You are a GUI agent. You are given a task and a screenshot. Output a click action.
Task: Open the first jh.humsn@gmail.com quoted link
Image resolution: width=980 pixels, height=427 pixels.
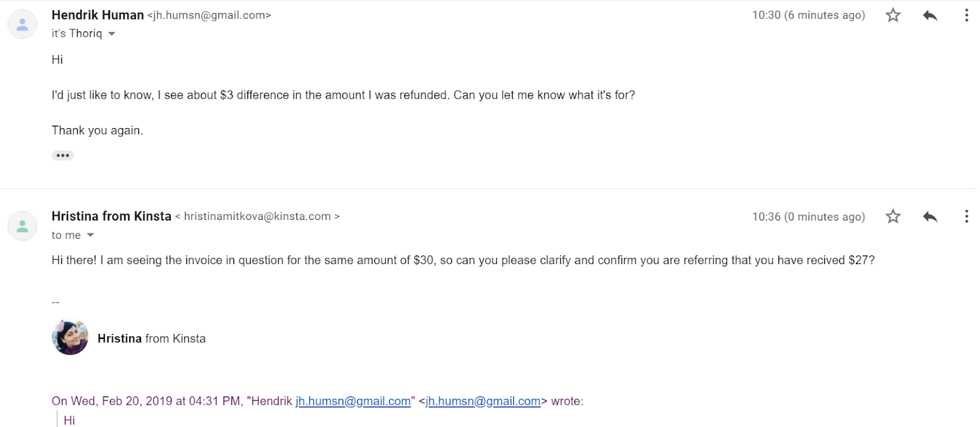353,401
